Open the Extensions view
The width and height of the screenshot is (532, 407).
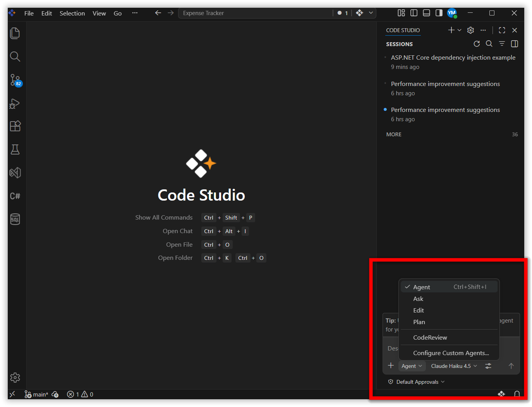(15, 126)
